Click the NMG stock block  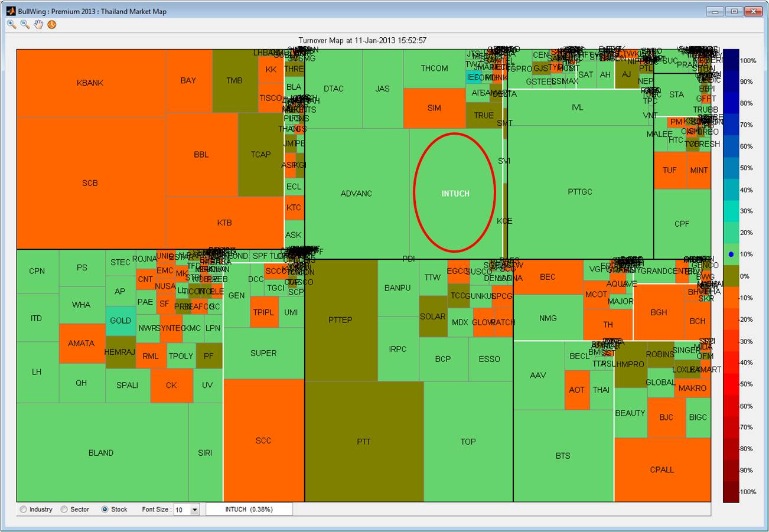point(548,318)
